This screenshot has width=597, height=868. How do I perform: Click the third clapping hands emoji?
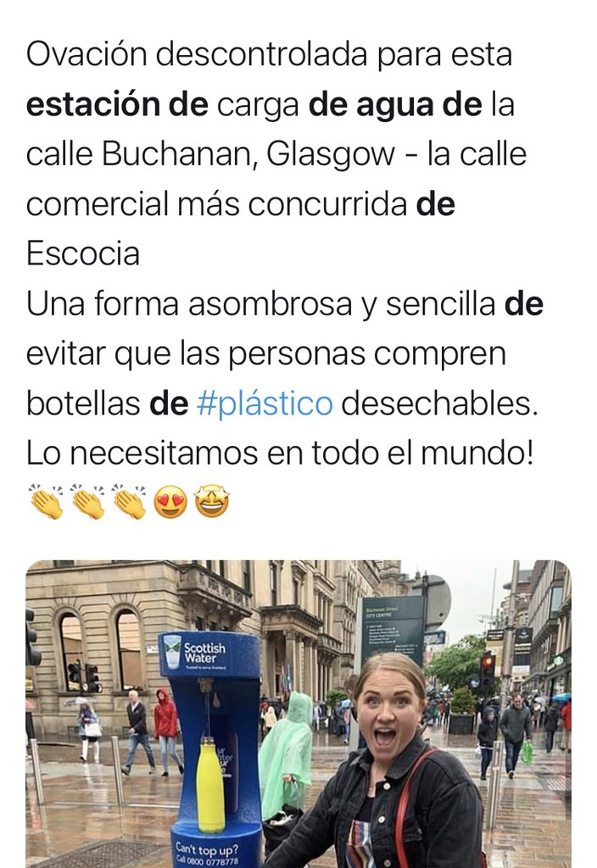tap(130, 502)
